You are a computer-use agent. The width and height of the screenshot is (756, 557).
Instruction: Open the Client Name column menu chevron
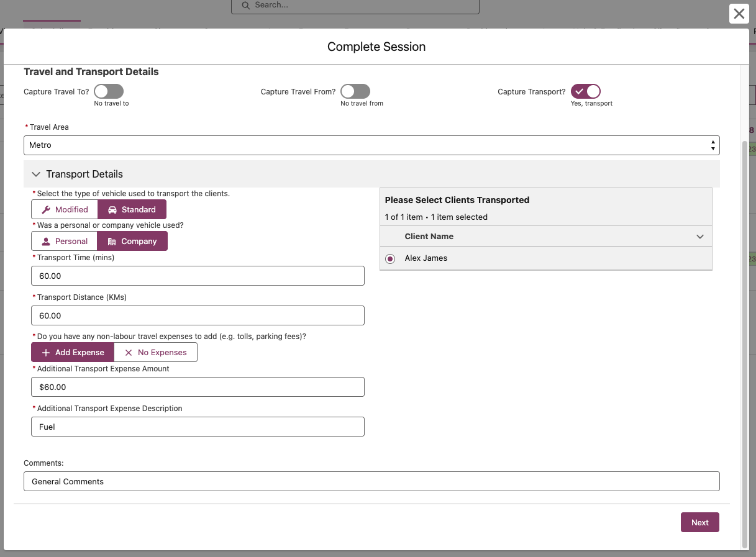[700, 237]
